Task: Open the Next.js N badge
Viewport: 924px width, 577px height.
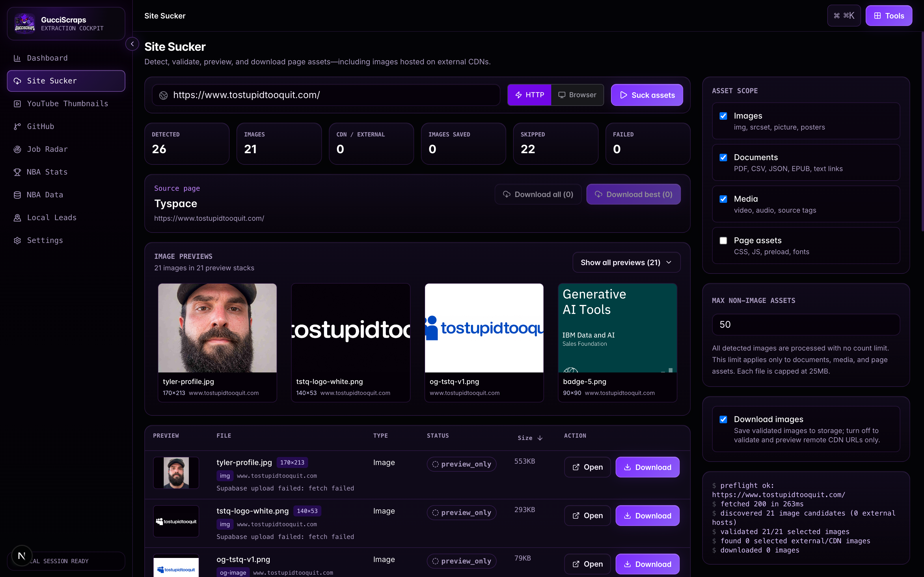Action: point(22,556)
